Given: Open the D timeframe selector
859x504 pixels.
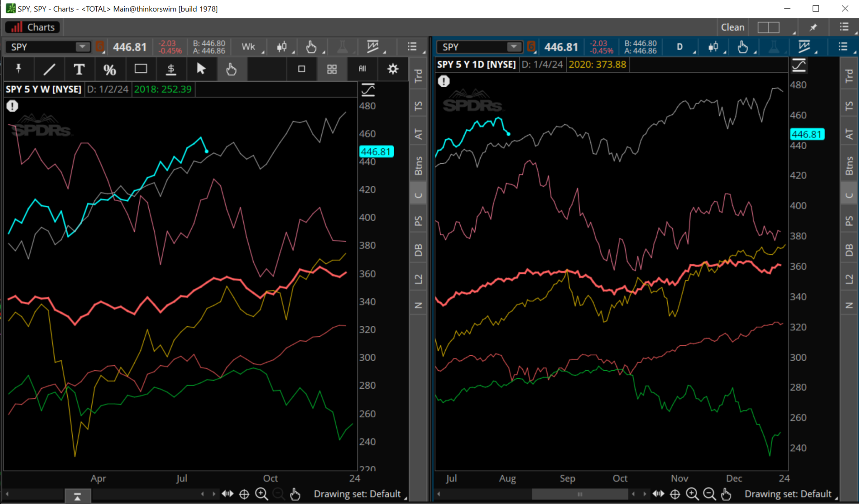Looking at the screenshot, I should tap(680, 47).
